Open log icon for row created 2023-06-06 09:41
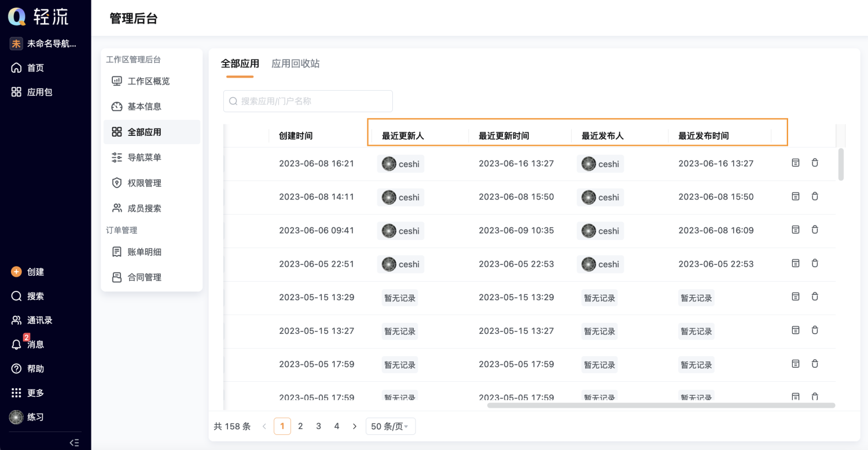The image size is (868, 450). click(796, 230)
